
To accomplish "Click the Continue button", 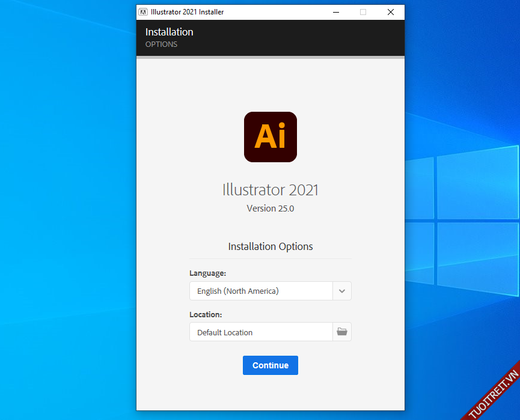I will (270, 365).
